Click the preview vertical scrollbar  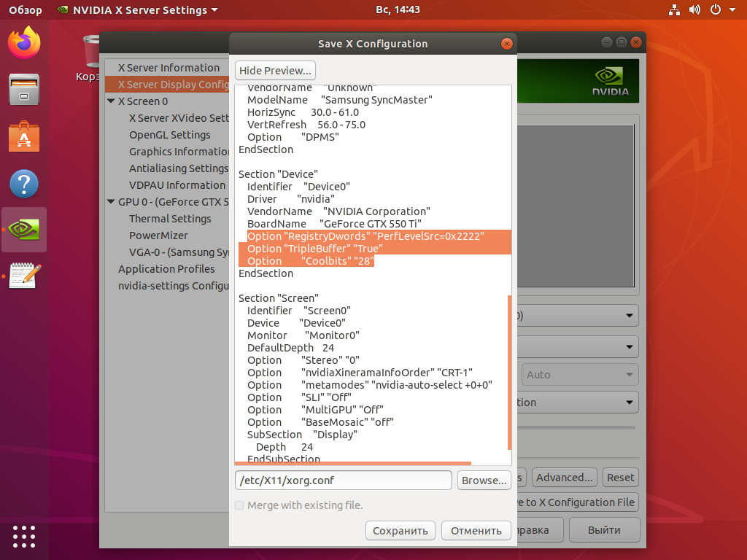tap(509, 373)
